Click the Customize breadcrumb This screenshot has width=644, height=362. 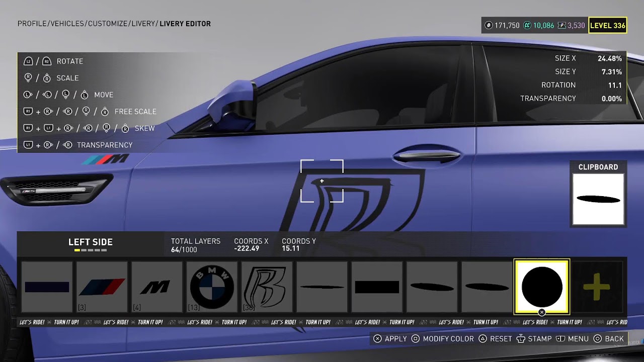pyautogui.click(x=108, y=24)
